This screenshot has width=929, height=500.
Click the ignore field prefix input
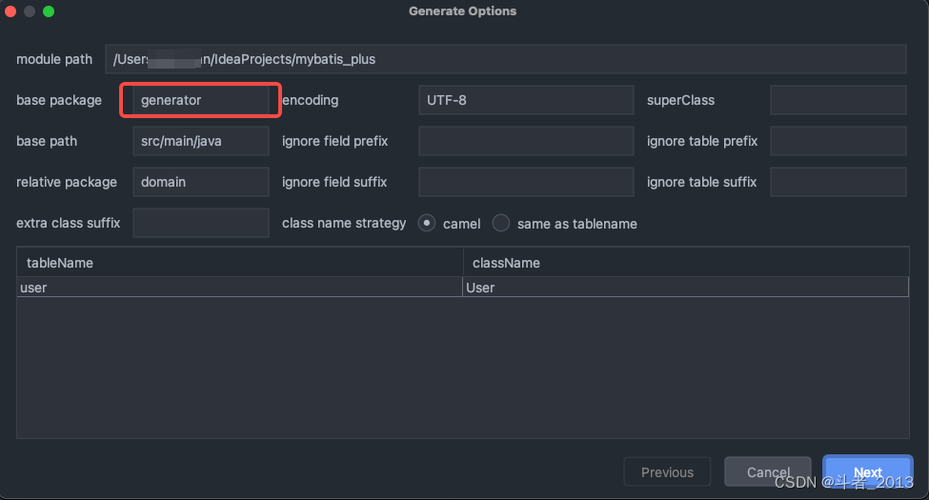tap(526, 141)
